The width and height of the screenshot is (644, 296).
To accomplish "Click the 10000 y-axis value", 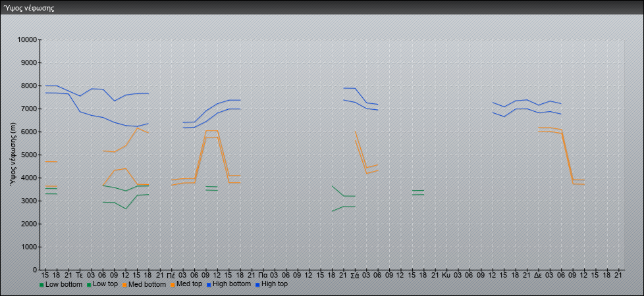I will point(27,40).
